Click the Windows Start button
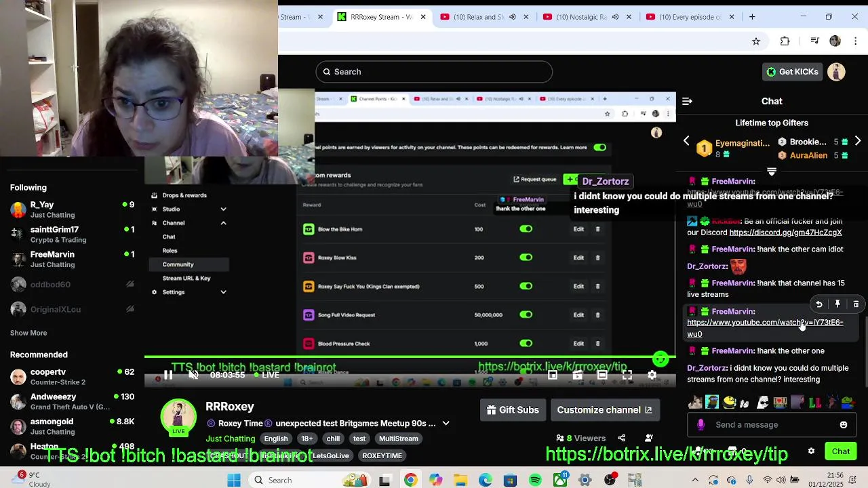Viewport: 868px width, 488px height. (234, 480)
